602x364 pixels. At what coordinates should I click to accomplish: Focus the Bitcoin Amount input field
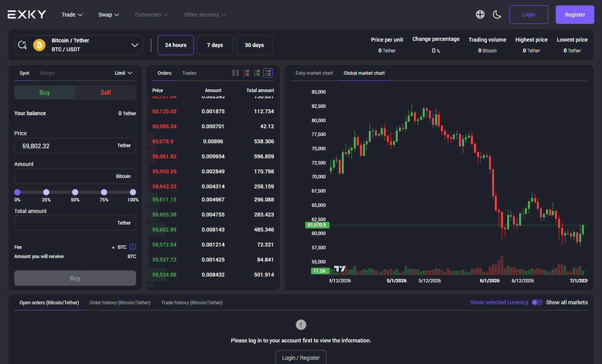(x=75, y=176)
